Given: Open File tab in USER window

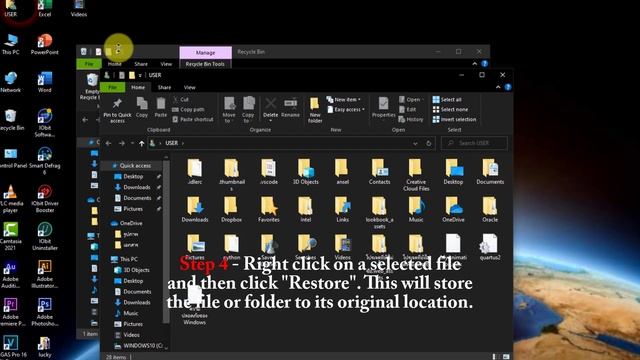Looking at the screenshot, I should coord(113,87).
